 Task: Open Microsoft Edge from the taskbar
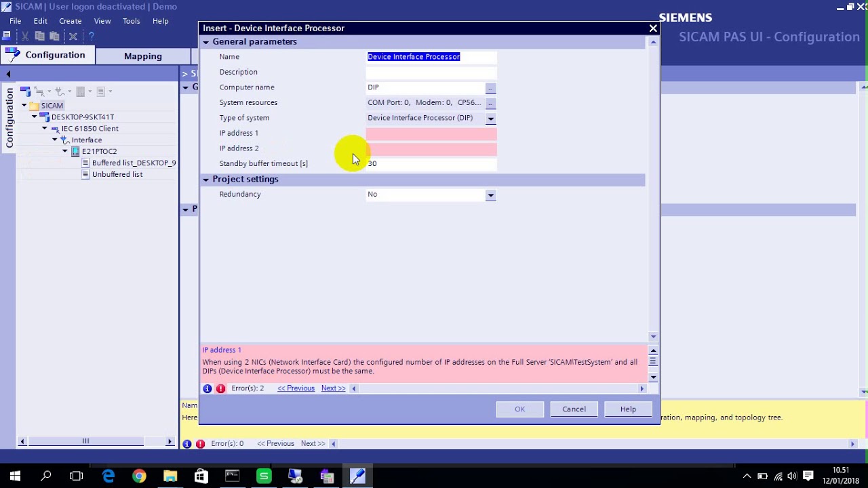[x=108, y=476]
